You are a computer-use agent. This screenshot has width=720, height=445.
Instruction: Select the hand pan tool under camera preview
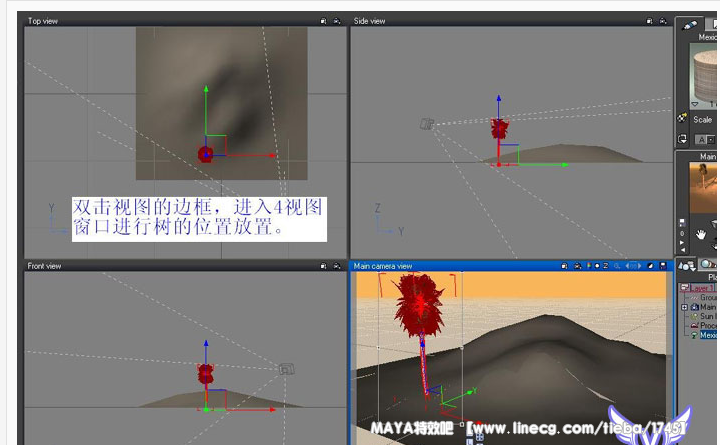click(701, 233)
